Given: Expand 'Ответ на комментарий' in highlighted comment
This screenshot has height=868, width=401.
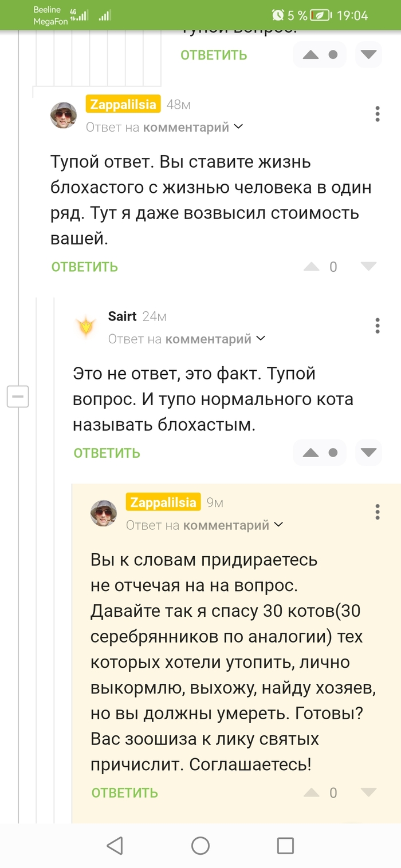Looking at the screenshot, I should click(205, 525).
